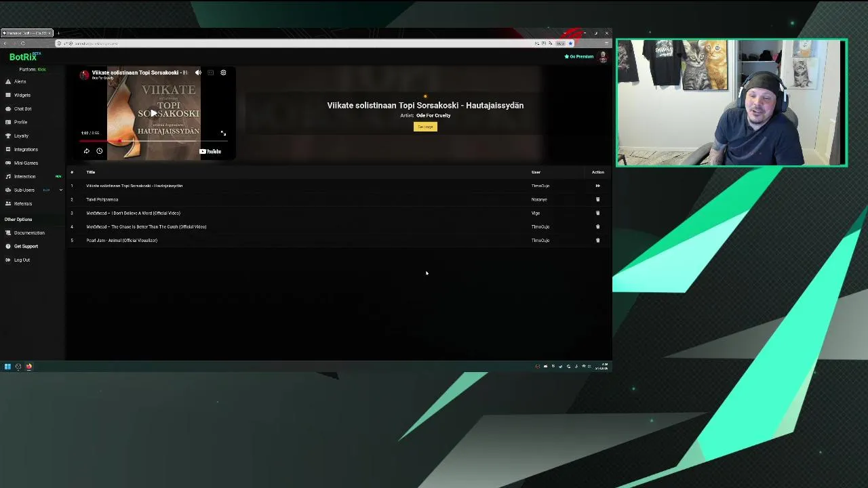
Task: Click Go Premium link
Action: tap(579, 56)
